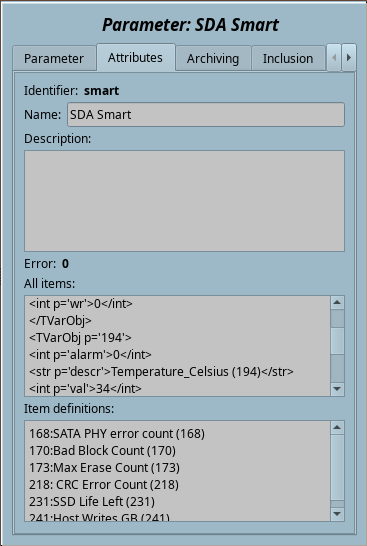The width and height of the screenshot is (367, 546).
Task: Click the All items scrollbar thumb
Action: [337, 341]
